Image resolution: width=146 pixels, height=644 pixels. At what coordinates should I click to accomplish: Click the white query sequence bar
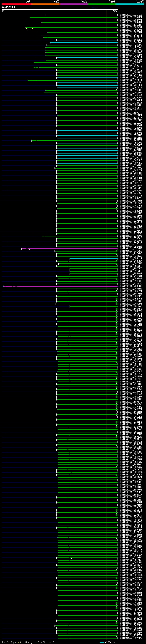tap(60, 9)
